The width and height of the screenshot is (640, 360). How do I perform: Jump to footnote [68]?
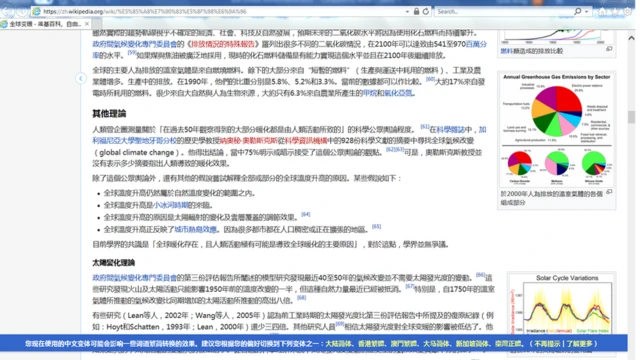(301, 298)
